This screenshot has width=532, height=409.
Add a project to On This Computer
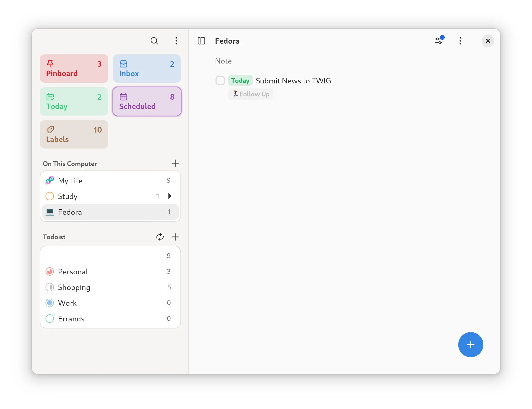[175, 163]
